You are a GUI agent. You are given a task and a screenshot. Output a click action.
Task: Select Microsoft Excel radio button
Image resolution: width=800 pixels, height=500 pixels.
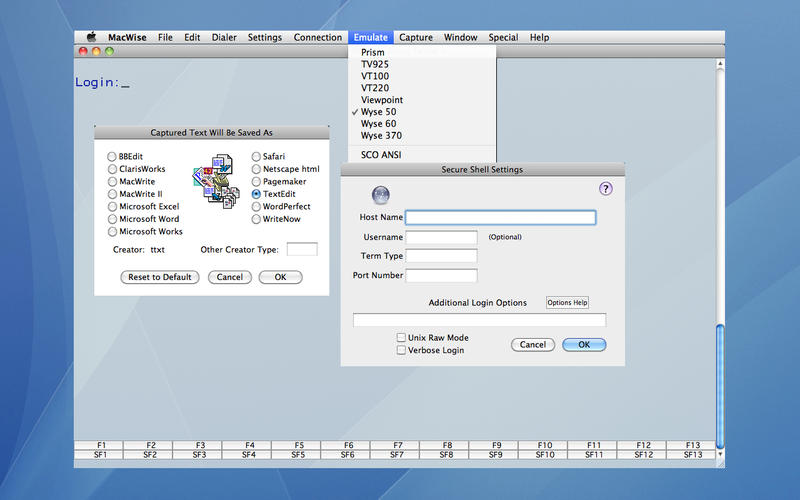(112, 207)
